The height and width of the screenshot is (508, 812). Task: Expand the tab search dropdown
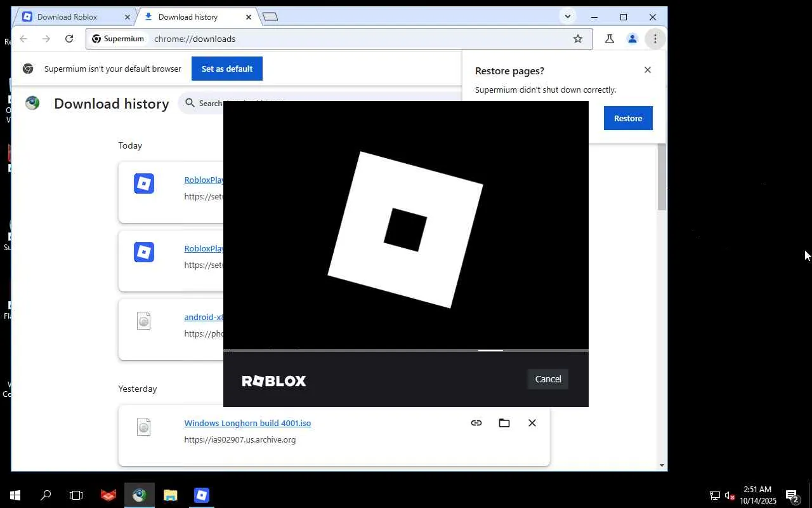pos(568,17)
